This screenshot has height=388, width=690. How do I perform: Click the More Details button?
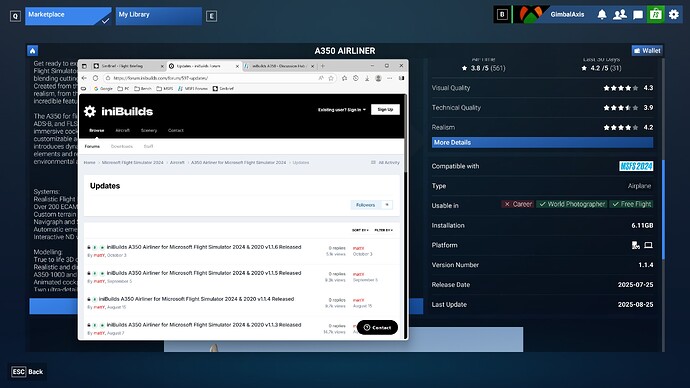pos(542,143)
